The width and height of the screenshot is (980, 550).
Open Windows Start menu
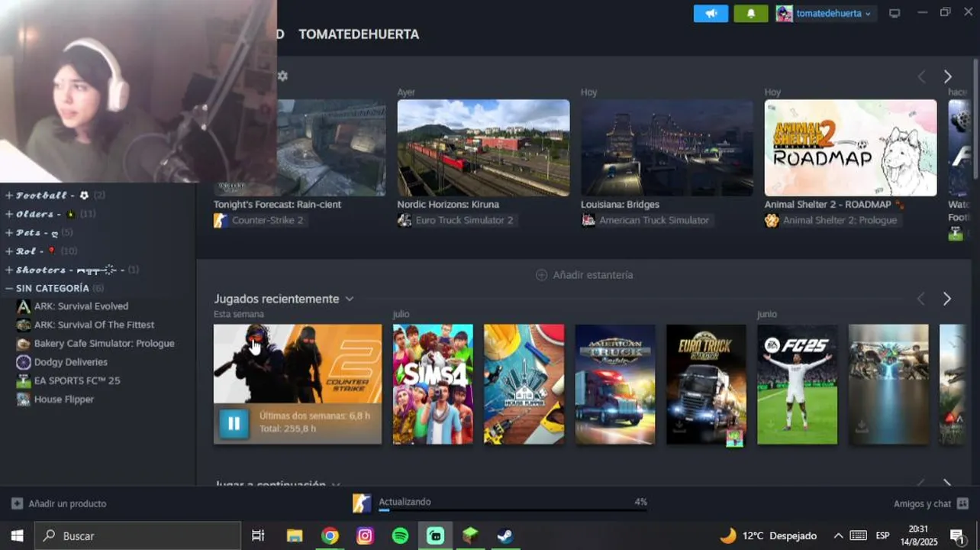17,535
